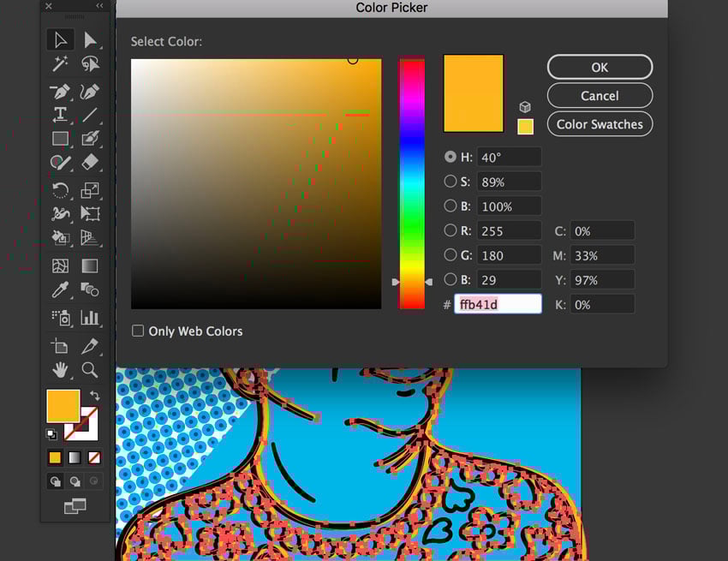Image resolution: width=728 pixels, height=561 pixels.
Task: Click the G value field showing 180
Action: pyautogui.click(x=509, y=255)
